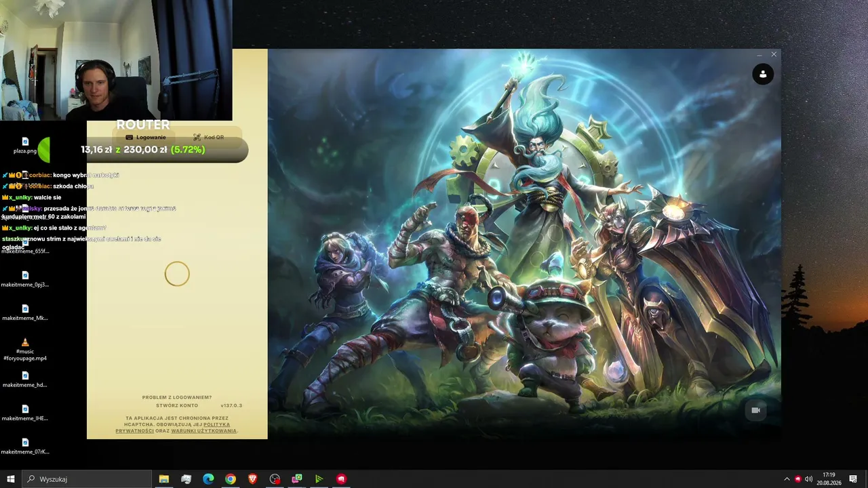868x488 pixels.
Task: Switch to the Kod QR tab
Action: [x=208, y=137]
